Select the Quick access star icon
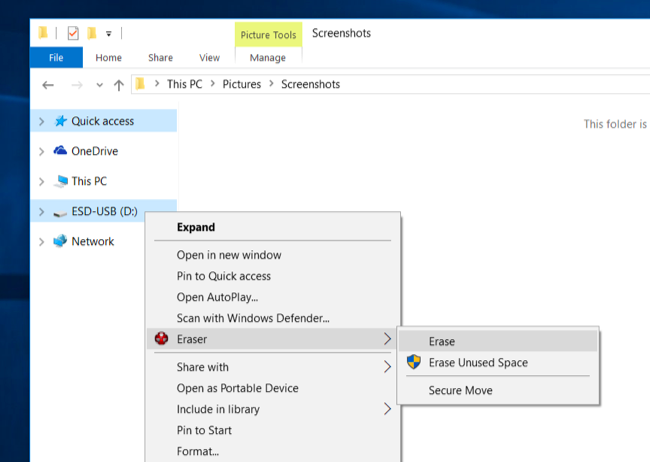 pyautogui.click(x=61, y=121)
